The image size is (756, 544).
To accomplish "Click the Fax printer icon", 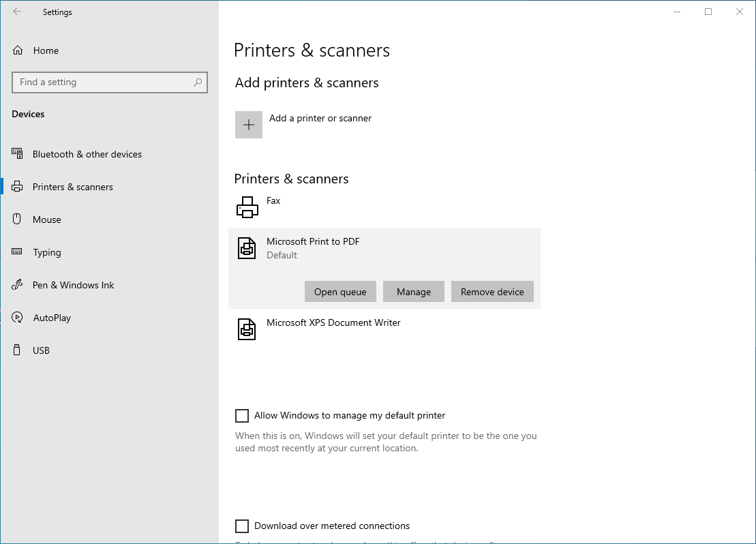I will click(x=247, y=207).
